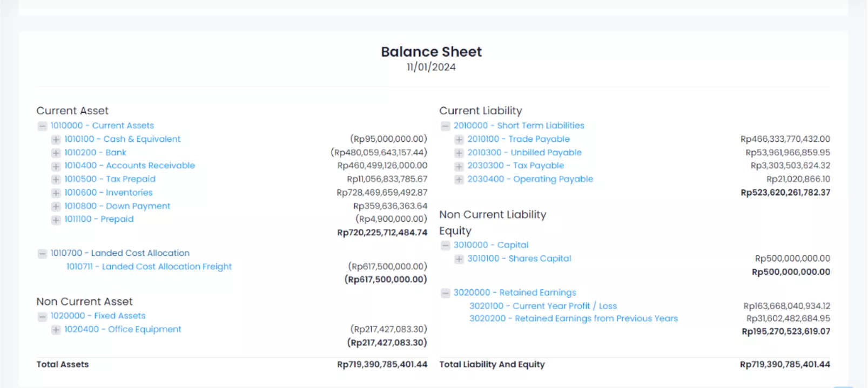Open the Current Year Profit / Loss link
Image resolution: width=868 pixels, height=388 pixels.
tap(543, 306)
